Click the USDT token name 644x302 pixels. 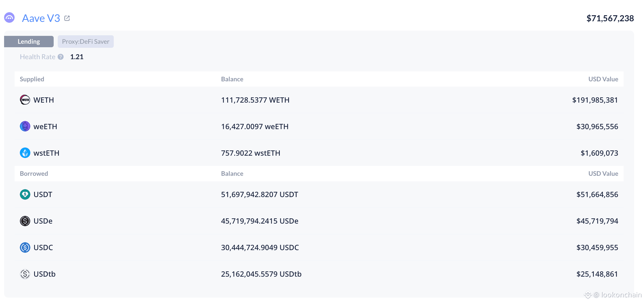(43, 194)
